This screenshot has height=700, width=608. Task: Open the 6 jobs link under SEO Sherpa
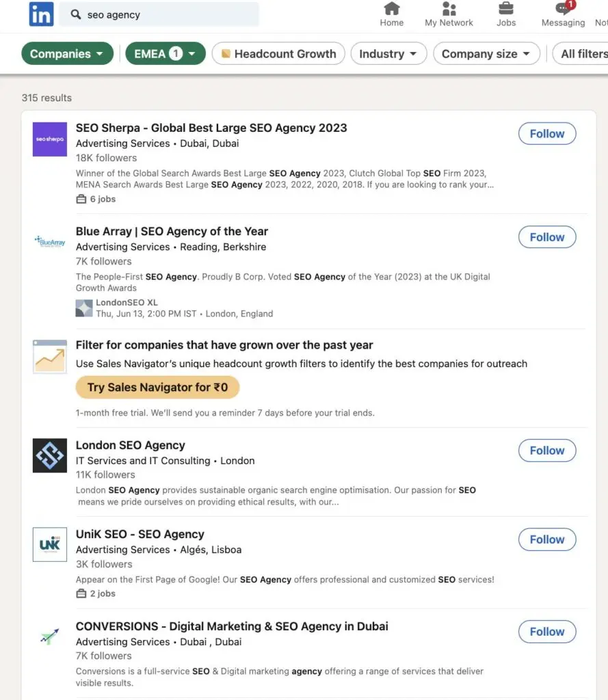pos(96,199)
